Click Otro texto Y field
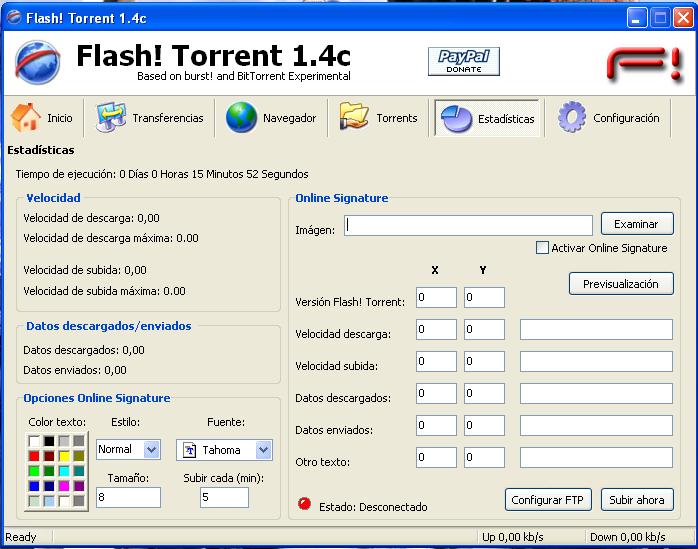 [x=484, y=458]
